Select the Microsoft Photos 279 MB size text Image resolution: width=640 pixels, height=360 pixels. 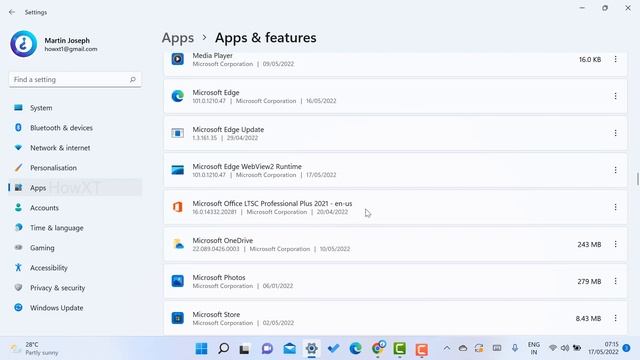(589, 282)
